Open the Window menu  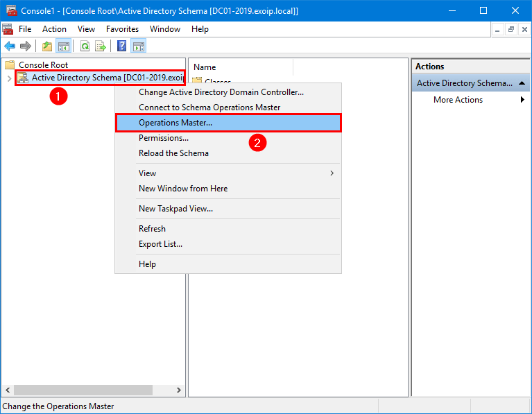pos(165,29)
